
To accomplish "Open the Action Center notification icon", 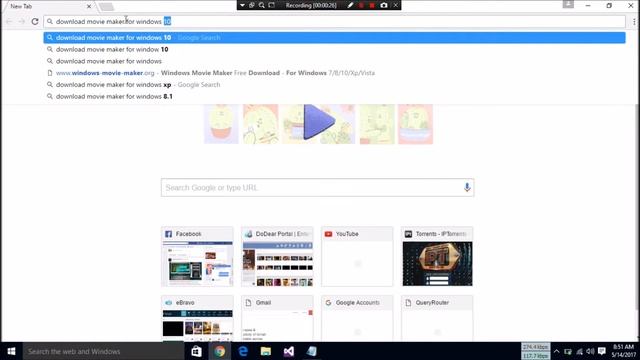I will coord(602,351).
